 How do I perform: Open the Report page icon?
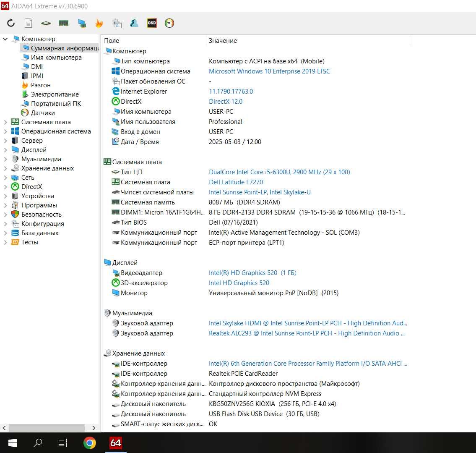pos(28,23)
